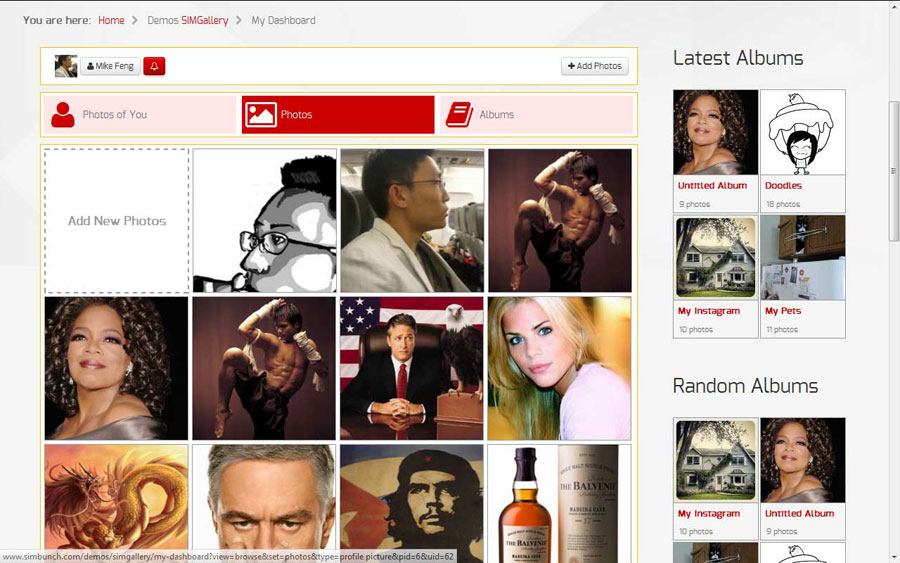
Task: Click My Instagram title in Latest Albums
Action: point(709,311)
